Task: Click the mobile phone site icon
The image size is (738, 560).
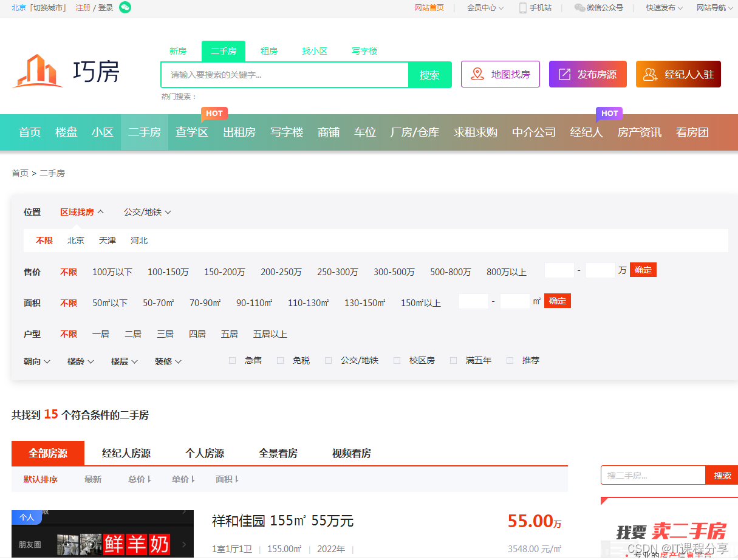Action: point(522,8)
